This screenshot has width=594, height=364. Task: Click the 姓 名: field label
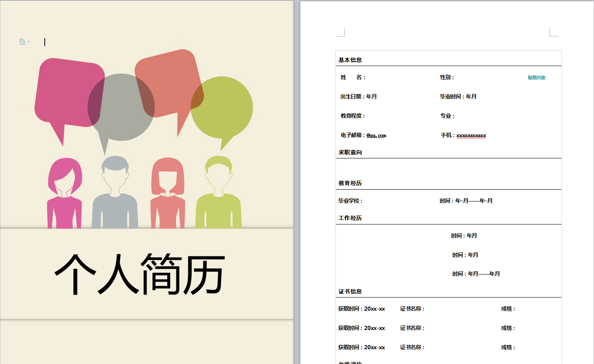[x=353, y=77]
